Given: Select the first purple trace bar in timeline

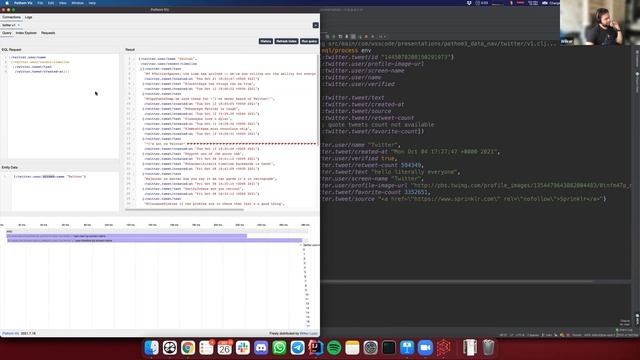Looking at the screenshot, I should [127, 236].
